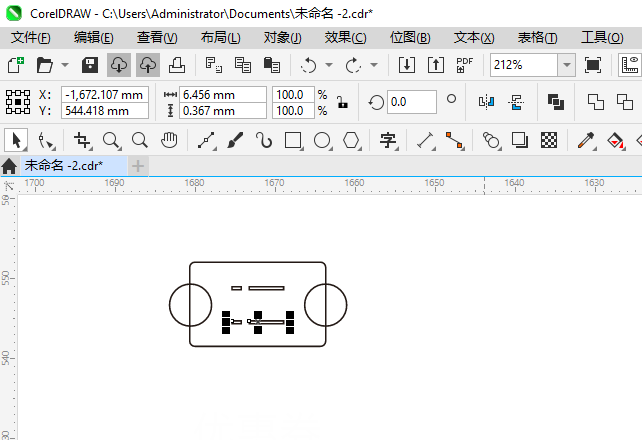Select the Dimension tool
Image resolution: width=642 pixels, height=440 pixels.
pos(425,141)
